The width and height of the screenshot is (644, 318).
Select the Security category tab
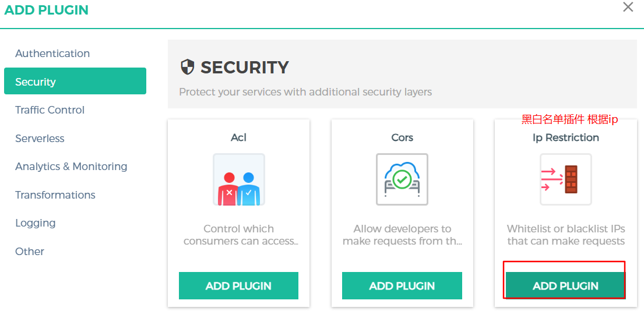(75, 82)
